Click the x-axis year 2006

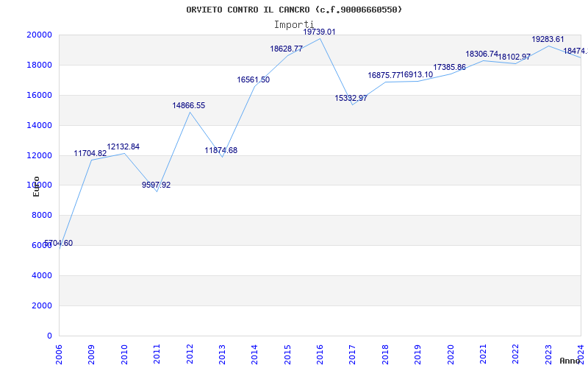[x=59, y=355]
